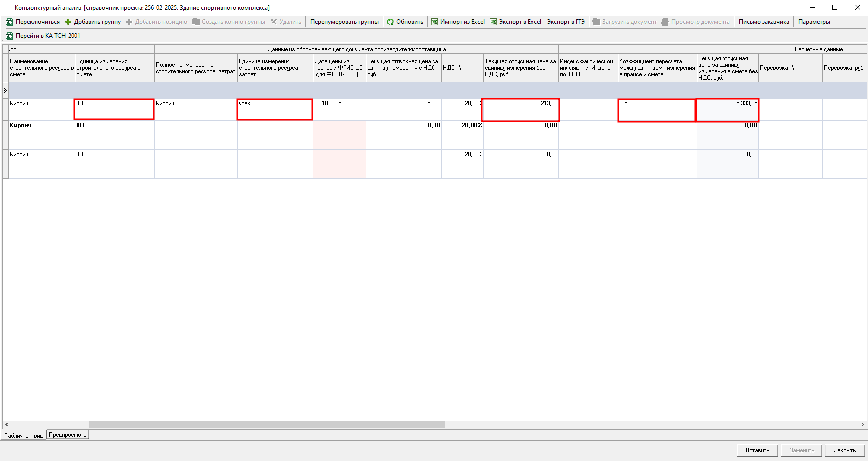Click right arrow of horizontal scrollbar
This screenshot has height=461, width=868.
click(862, 425)
